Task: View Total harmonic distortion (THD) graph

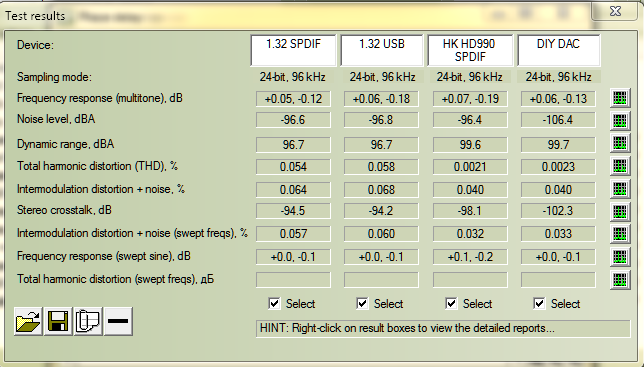Action: pos(620,166)
